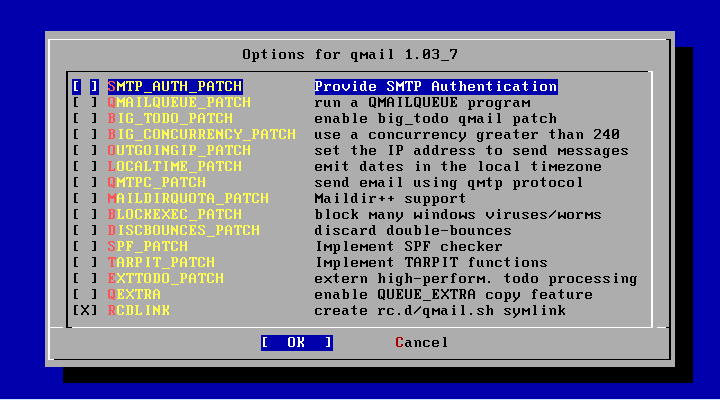
Task: Tick the BLOCKEXEC_PATCH checkbox
Action: [x=85, y=214]
